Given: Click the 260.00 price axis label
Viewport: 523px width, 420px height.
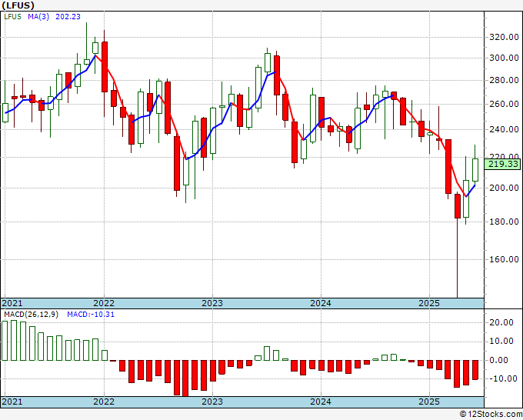Looking at the screenshot, I should click(504, 104).
